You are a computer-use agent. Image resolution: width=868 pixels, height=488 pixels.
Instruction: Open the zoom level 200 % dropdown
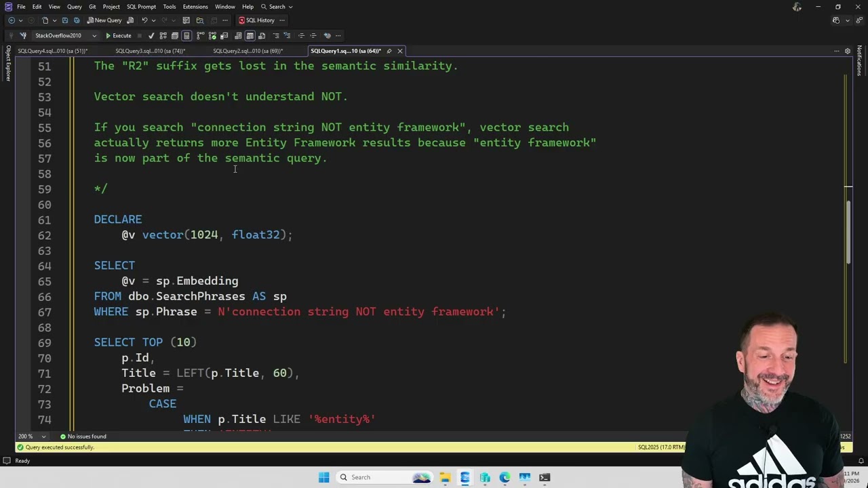coord(32,436)
